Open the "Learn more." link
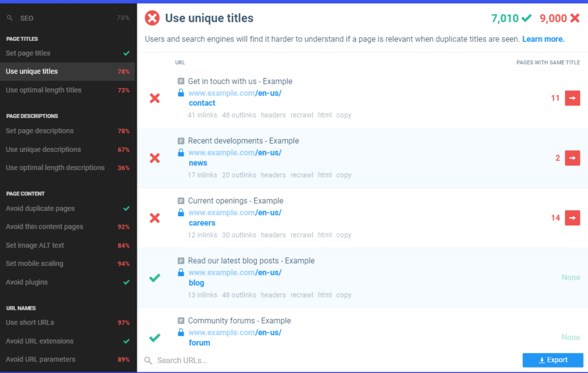This screenshot has width=588, height=373. [543, 39]
